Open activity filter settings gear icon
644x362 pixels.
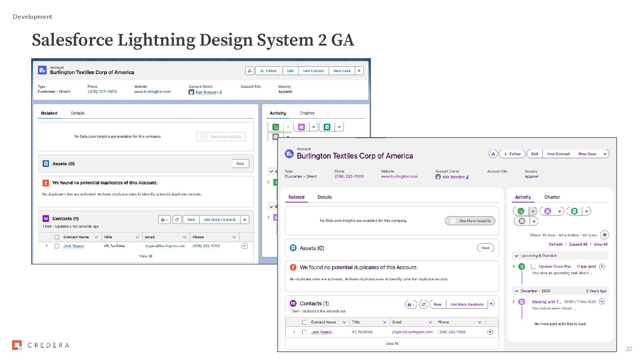click(x=604, y=235)
